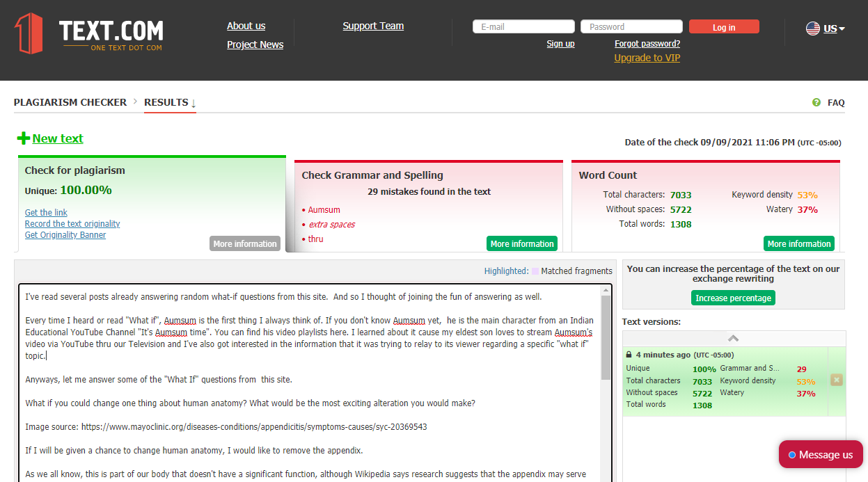
Task: Click the Word Count heading
Action: (608, 175)
